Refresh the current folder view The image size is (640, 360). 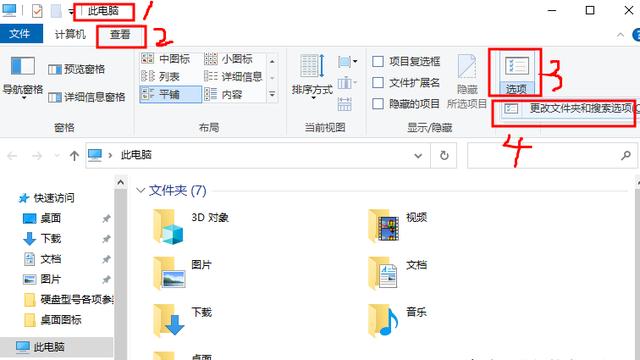point(444,156)
